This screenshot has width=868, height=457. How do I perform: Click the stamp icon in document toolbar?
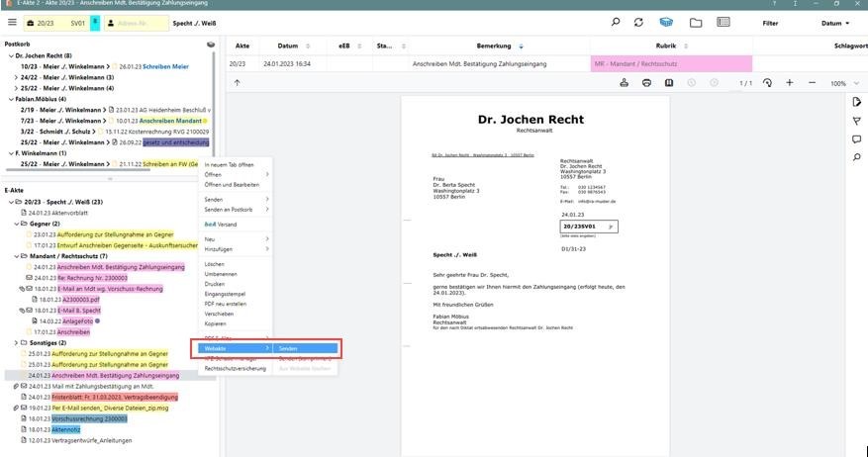click(x=625, y=83)
